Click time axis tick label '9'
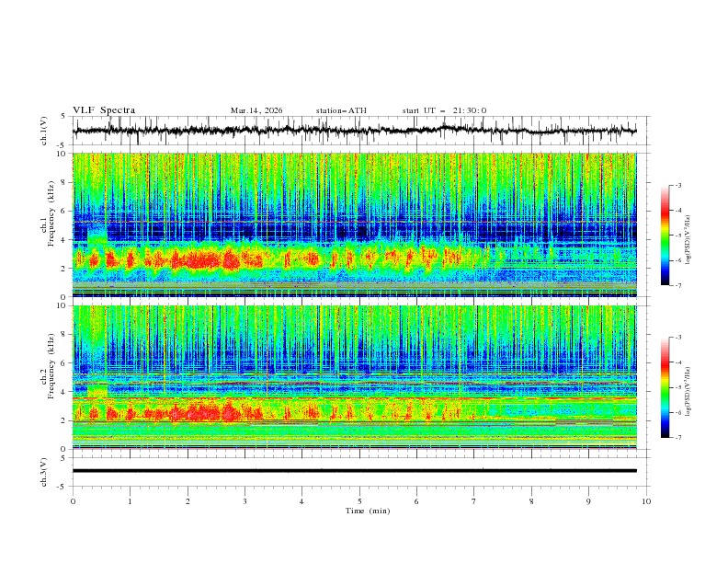This screenshot has height=563, width=728. coord(588,501)
